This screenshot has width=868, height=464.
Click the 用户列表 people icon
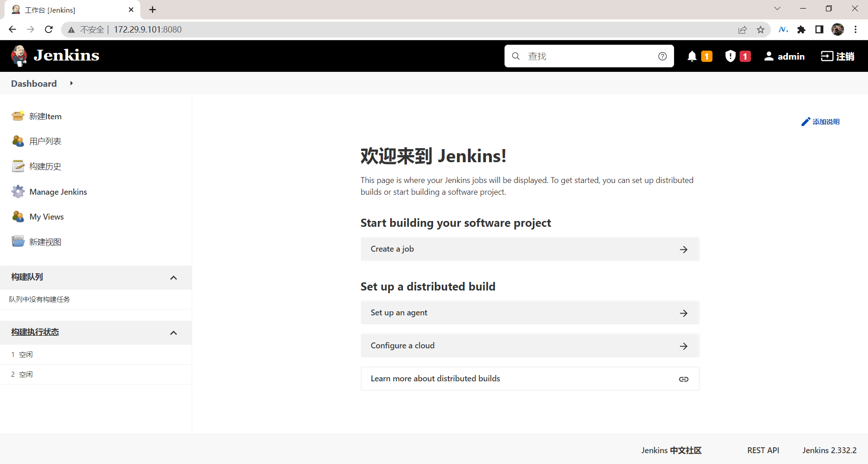[18, 141]
